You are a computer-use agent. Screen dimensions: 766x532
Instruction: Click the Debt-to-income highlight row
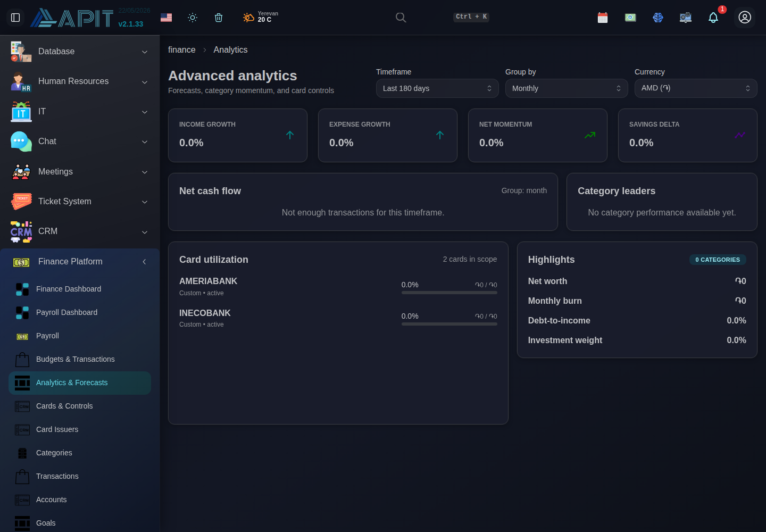(x=637, y=320)
